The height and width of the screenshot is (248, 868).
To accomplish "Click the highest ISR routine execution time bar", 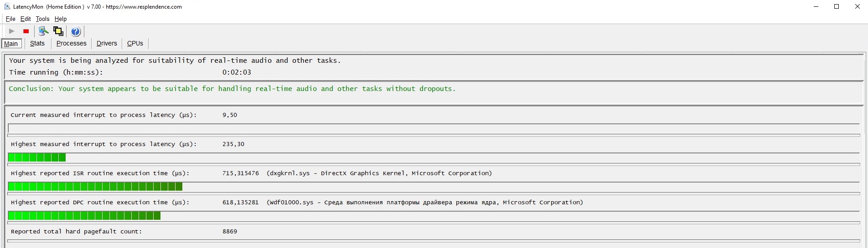I will [95, 187].
